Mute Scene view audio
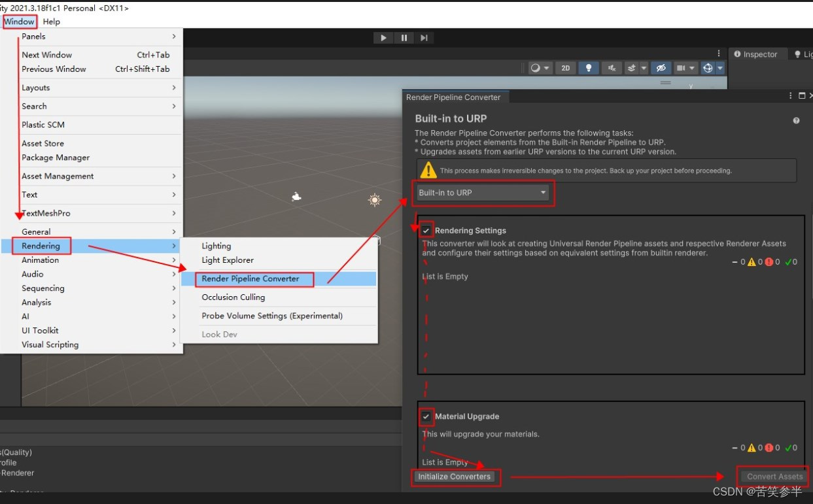 click(611, 67)
